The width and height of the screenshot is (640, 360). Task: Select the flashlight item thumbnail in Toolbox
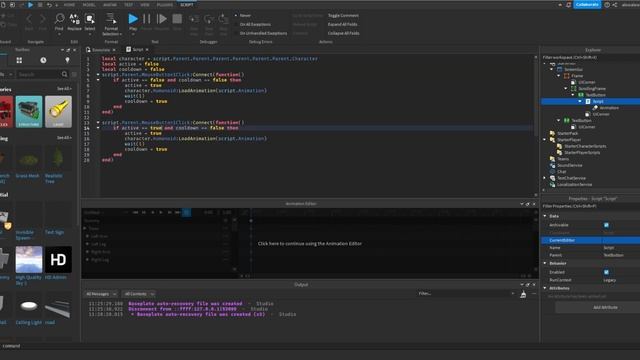click(58, 111)
